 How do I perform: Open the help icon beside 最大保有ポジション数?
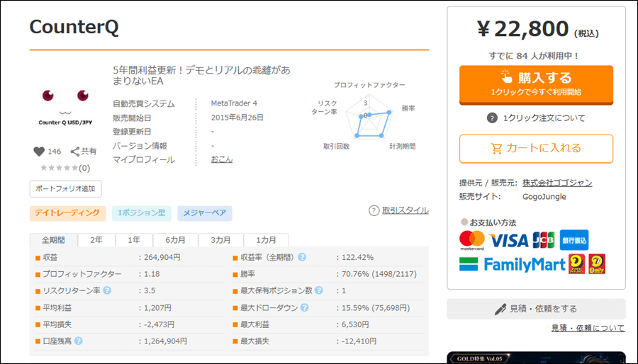tap(319, 290)
